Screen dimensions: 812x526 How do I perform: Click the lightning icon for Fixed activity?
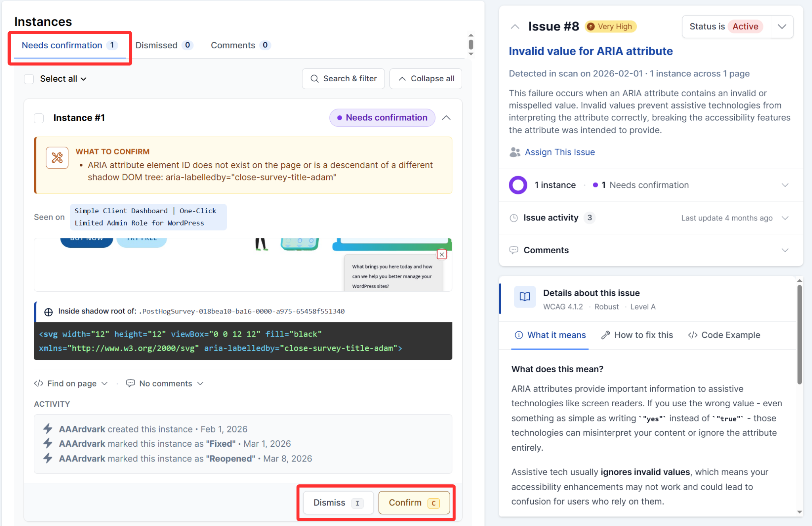tap(48, 443)
